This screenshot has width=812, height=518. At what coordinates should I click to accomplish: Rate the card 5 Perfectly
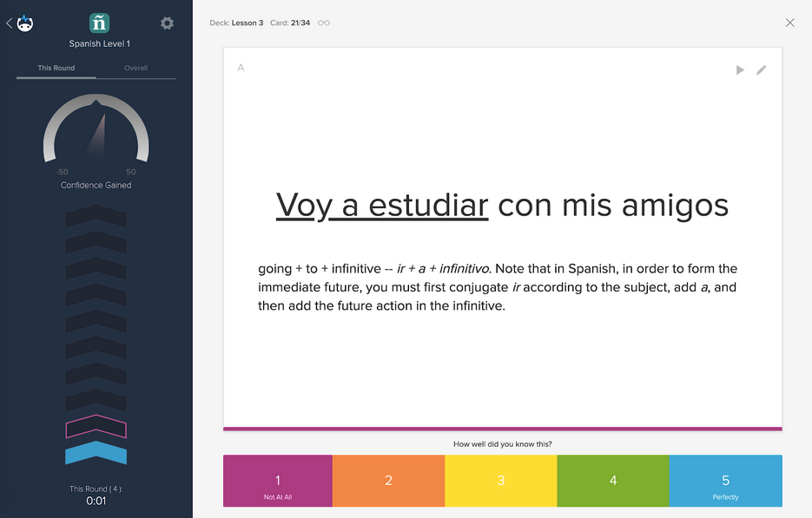[725, 481]
